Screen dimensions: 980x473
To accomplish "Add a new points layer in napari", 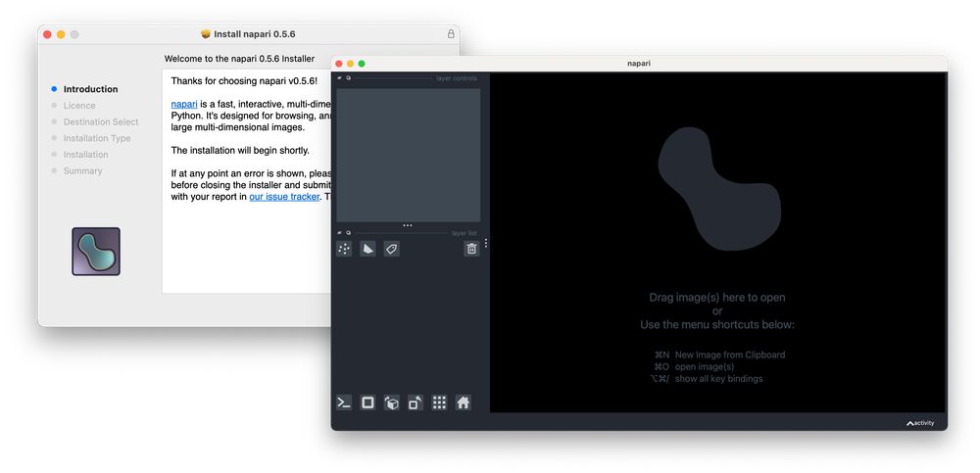I will tap(344, 249).
